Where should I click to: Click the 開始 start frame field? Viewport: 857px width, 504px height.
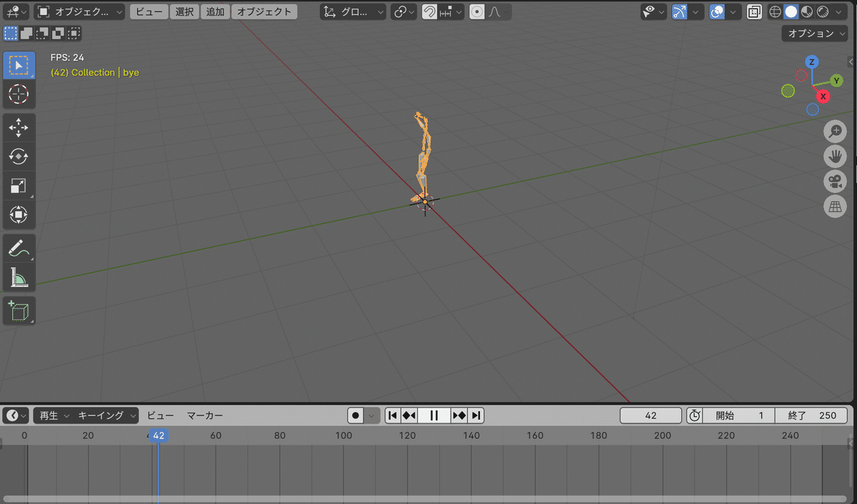tap(740, 415)
